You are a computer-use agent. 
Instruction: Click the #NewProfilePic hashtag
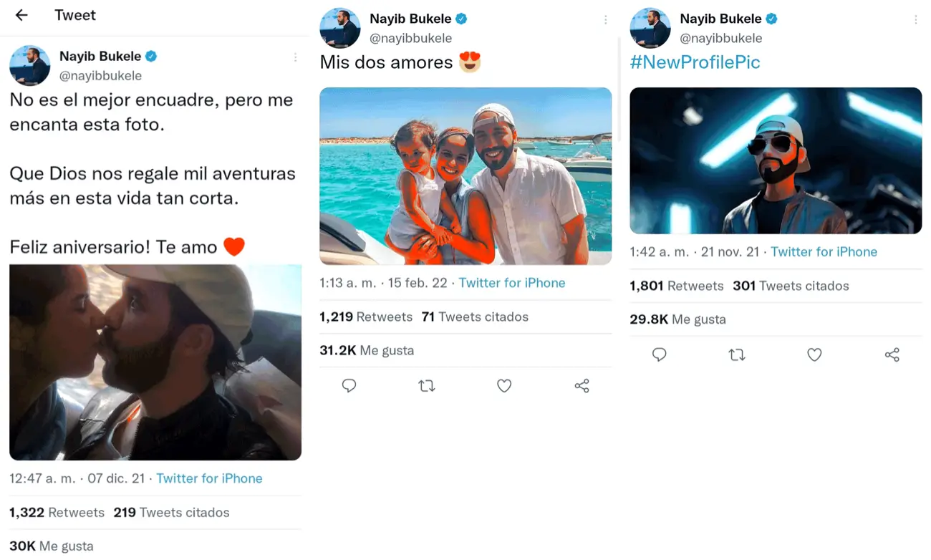[x=695, y=62]
